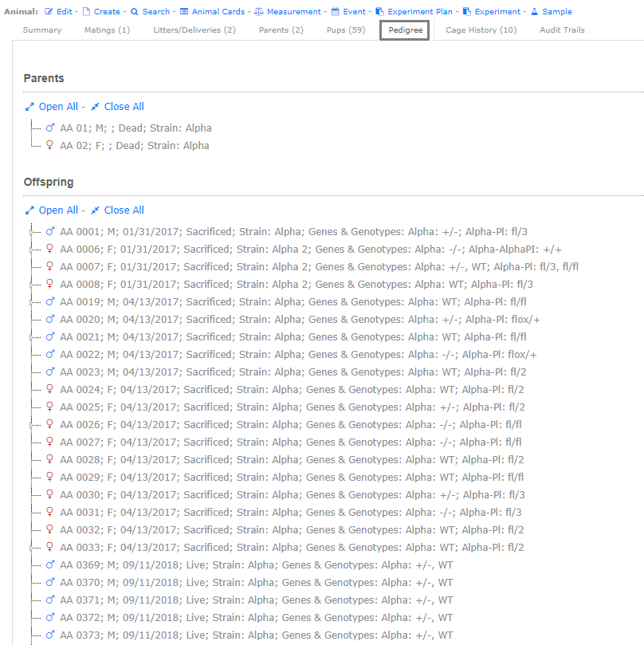Click male symbol icon of AA 0369
Screen dimensions: 644x645
point(49,564)
